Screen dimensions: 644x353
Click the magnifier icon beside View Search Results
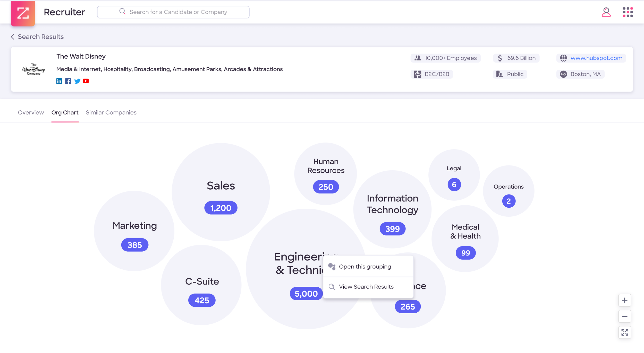click(x=332, y=287)
